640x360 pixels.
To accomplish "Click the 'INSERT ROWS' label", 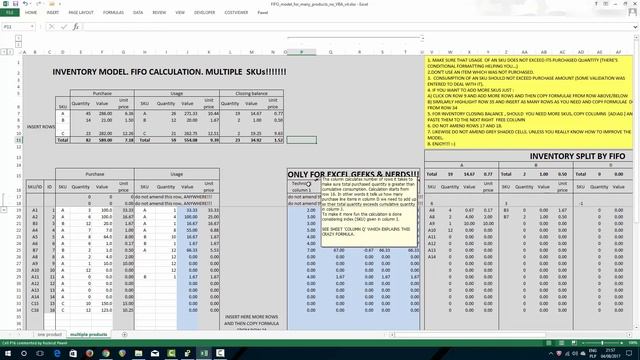I will (40, 127).
